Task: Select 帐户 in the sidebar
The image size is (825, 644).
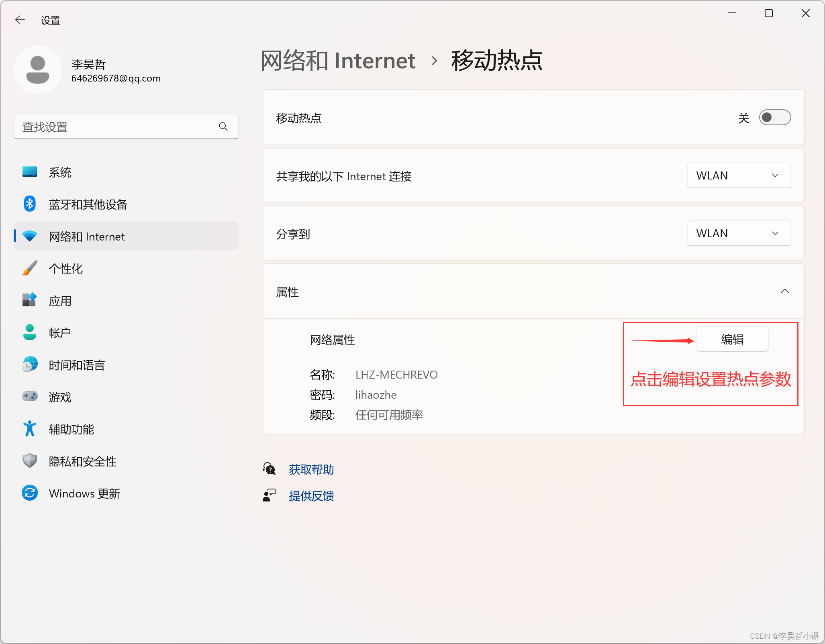Action: coord(60,333)
